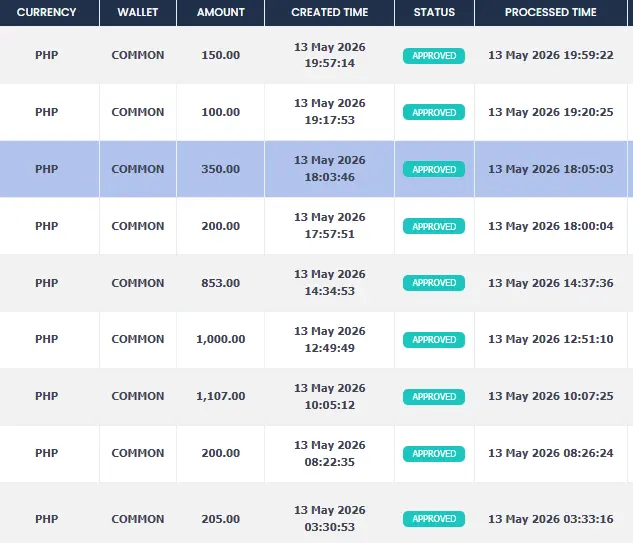The height and width of the screenshot is (543, 633).
Task: Click created time 13 May 2026 08:22:35
Action: [329, 453]
